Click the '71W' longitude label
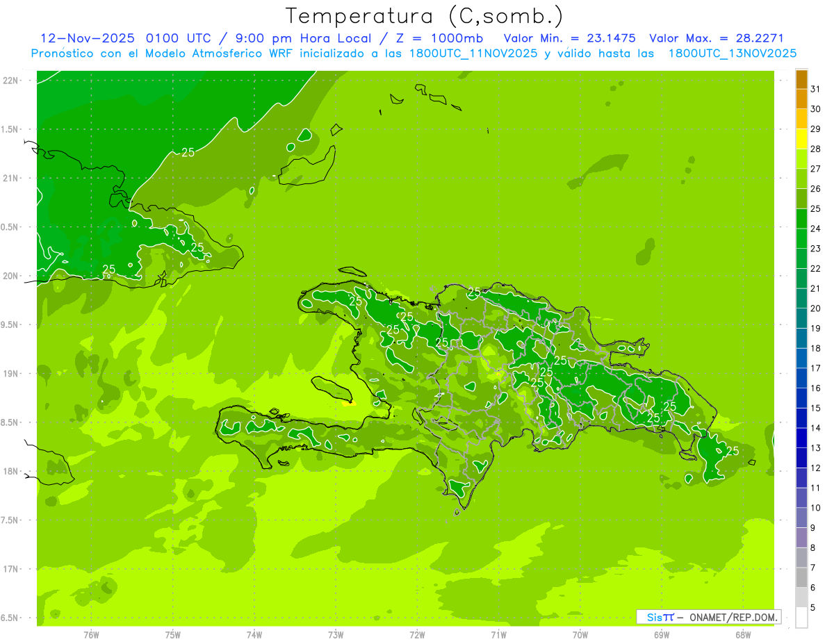Screen dimensions: 834x644 pos(498,635)
